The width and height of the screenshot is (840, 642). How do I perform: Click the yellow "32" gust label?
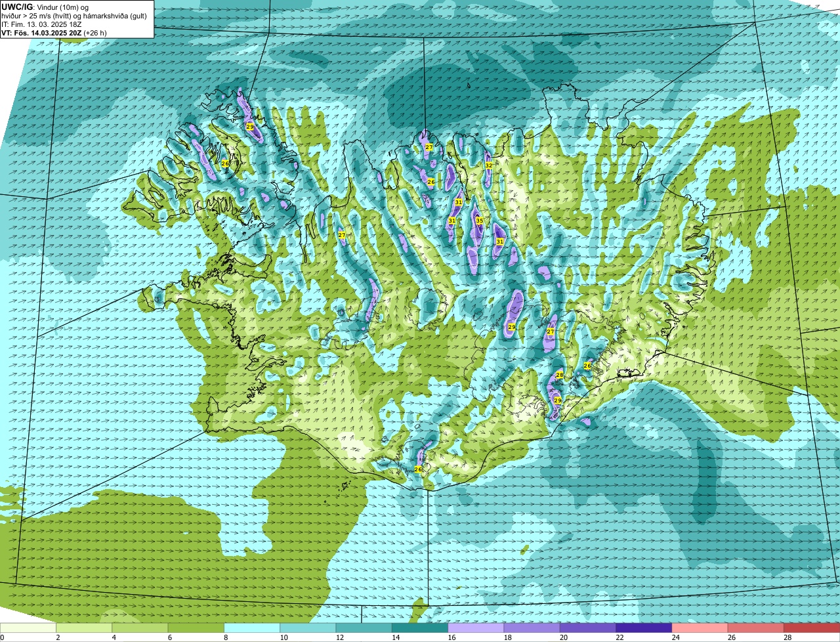click(x=489, y=165)
